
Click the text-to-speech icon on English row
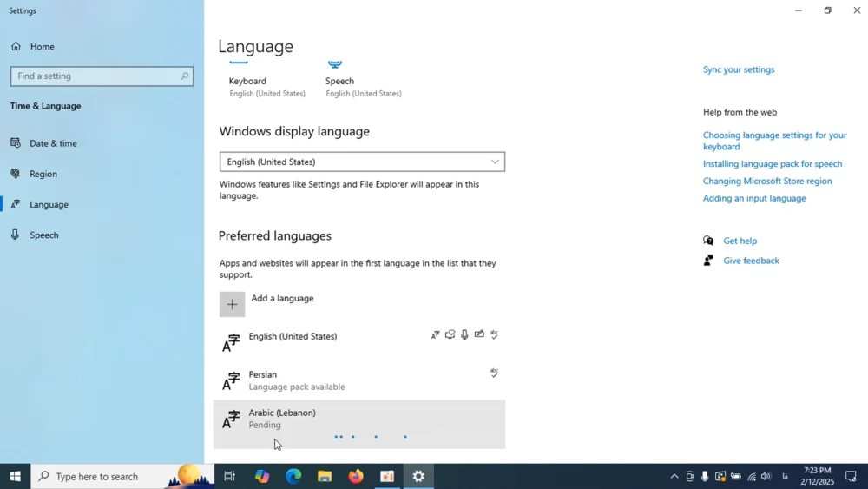pyautogui.click(x=450, y=334)
